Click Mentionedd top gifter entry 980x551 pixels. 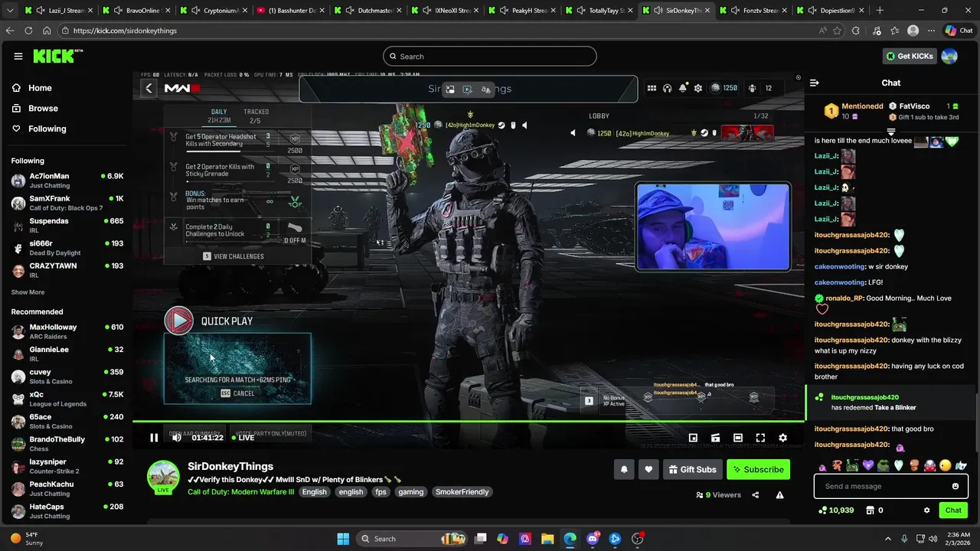pos(854,111)
